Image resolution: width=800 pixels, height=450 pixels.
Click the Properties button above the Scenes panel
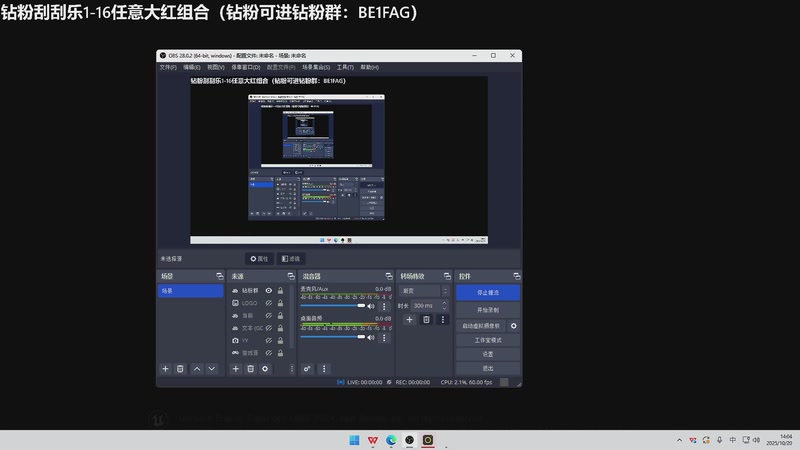point(259,259)
